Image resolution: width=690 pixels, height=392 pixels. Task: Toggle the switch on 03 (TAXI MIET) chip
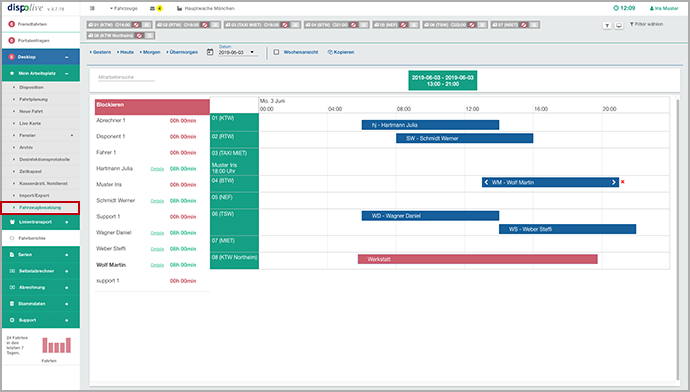click(x=295, y=25)
